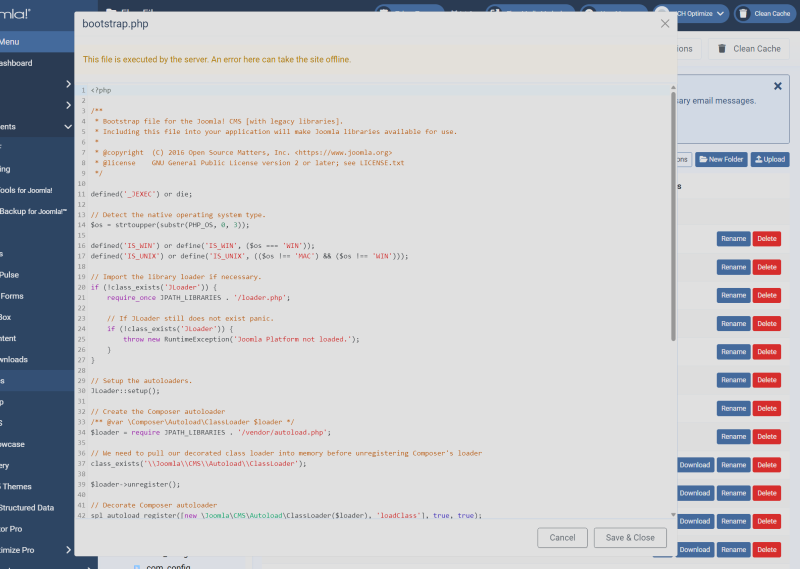
Task: Click code line "defined('_JEXEC') or die;"
Action: [141, 194]
